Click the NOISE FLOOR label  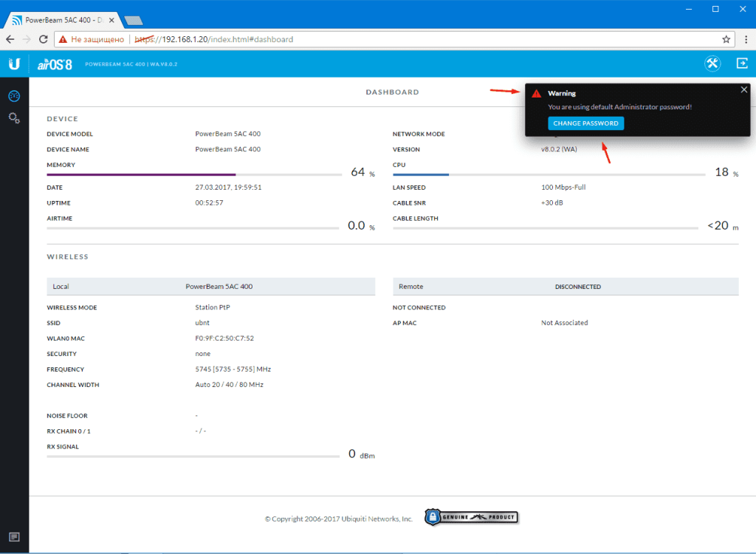coord(67,415)
